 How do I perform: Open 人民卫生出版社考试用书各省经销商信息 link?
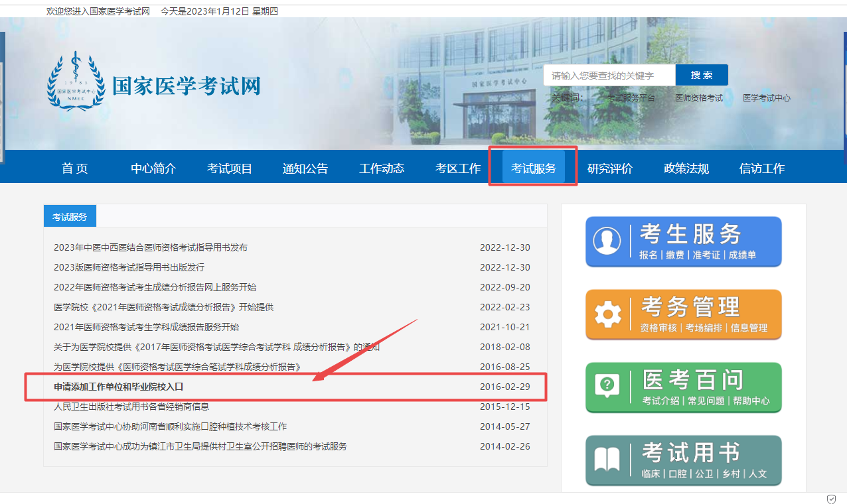click(x=131, y=407)
